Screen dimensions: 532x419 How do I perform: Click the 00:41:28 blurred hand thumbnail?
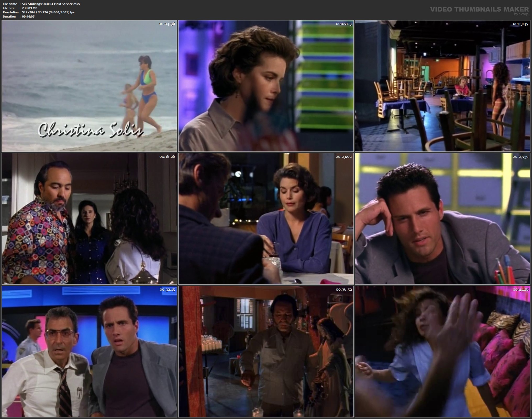tap(443, 352)
